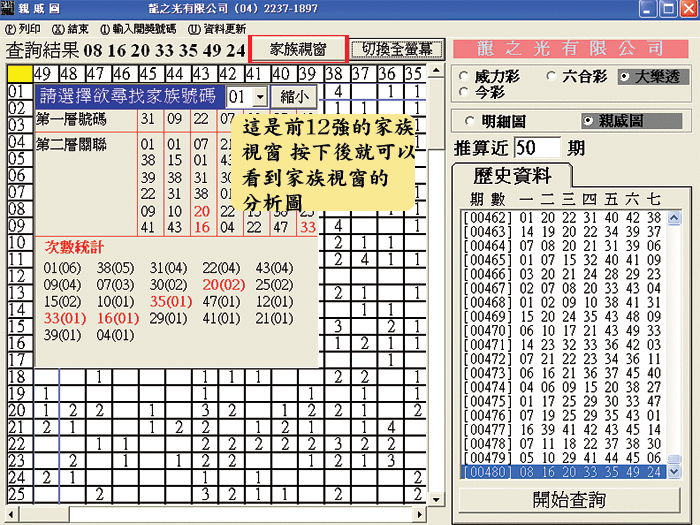Click the yellow corner cell of the grid
This screenshot has width=700, height=525.
pyautogui.click(x=20, y=74)
